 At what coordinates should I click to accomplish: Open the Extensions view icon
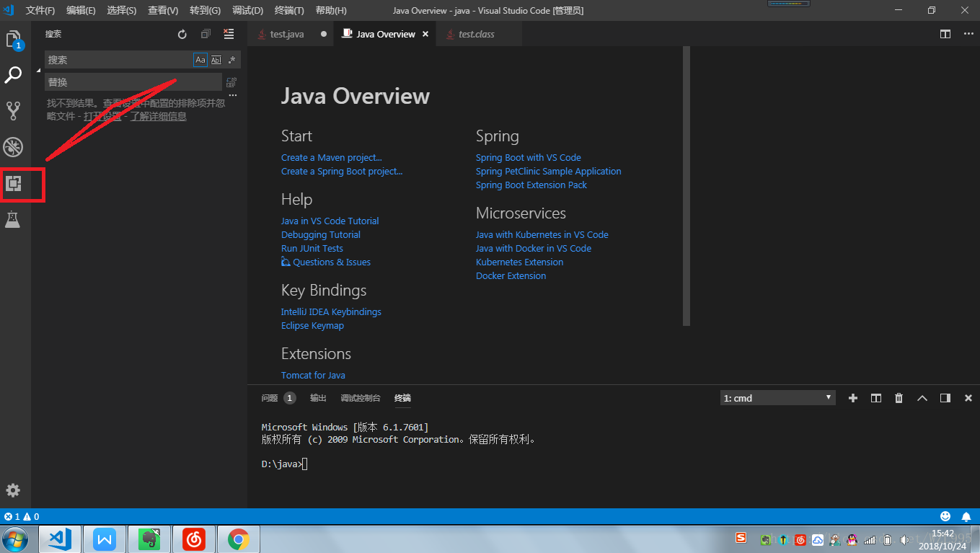point(14,184)
